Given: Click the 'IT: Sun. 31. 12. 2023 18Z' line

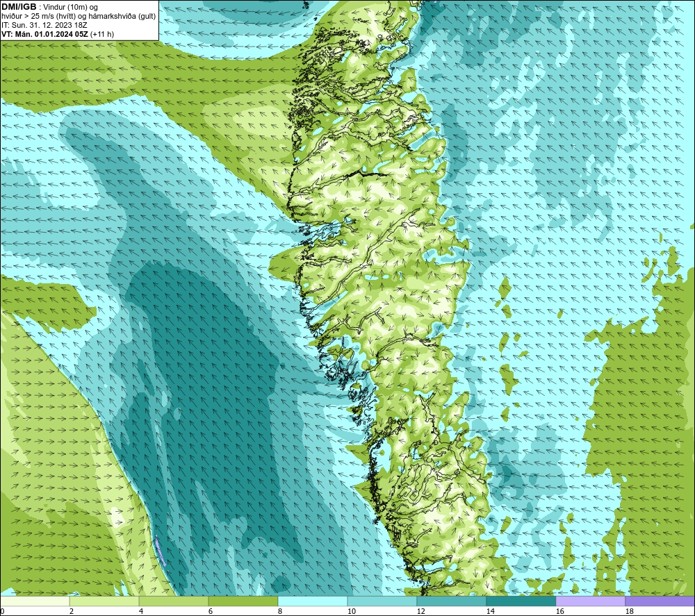Looking at the screenshot, I should pyautogui.click(x=44, y=25).
